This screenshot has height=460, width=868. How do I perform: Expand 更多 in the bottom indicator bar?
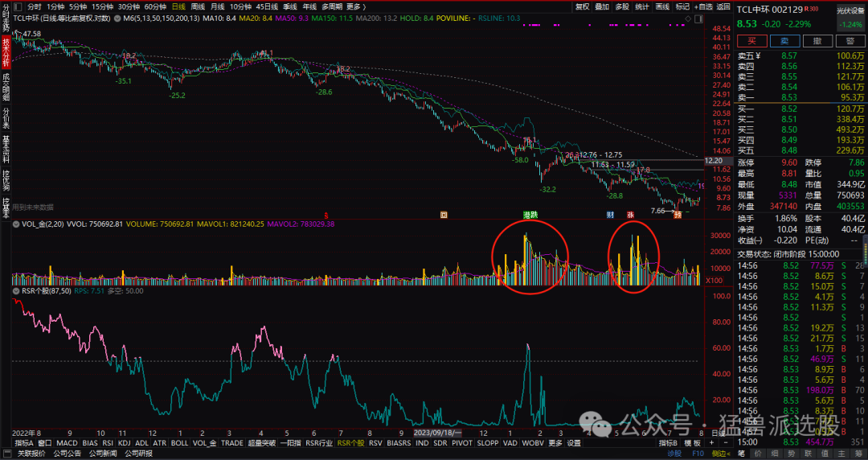(555, 443)
